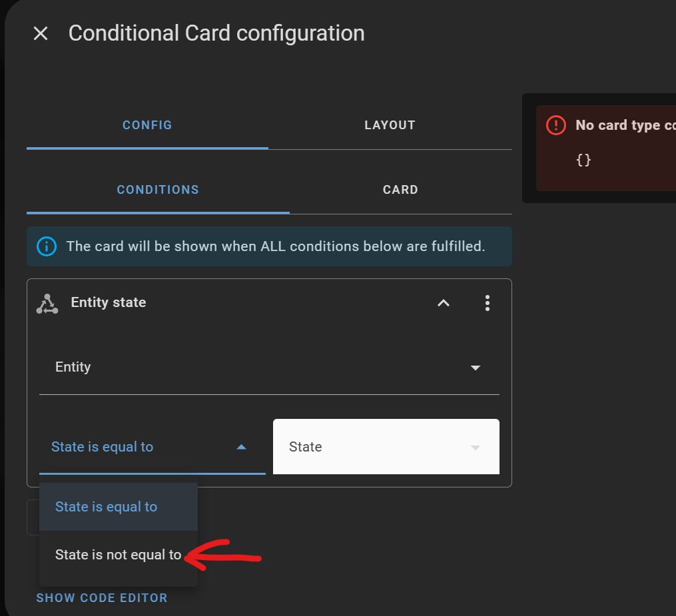Select the CONFIG tab

pyautogui.click(x=147, y=125)
